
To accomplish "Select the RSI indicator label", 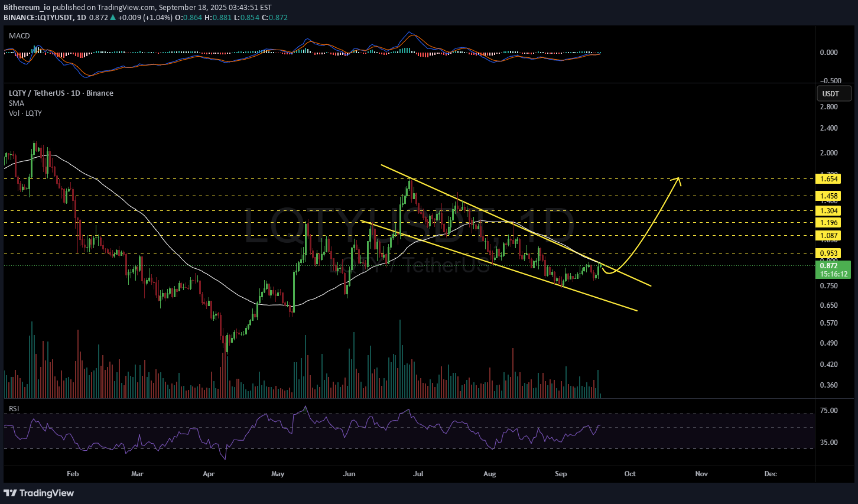I will pyautogui.click(x=14, y=408).
